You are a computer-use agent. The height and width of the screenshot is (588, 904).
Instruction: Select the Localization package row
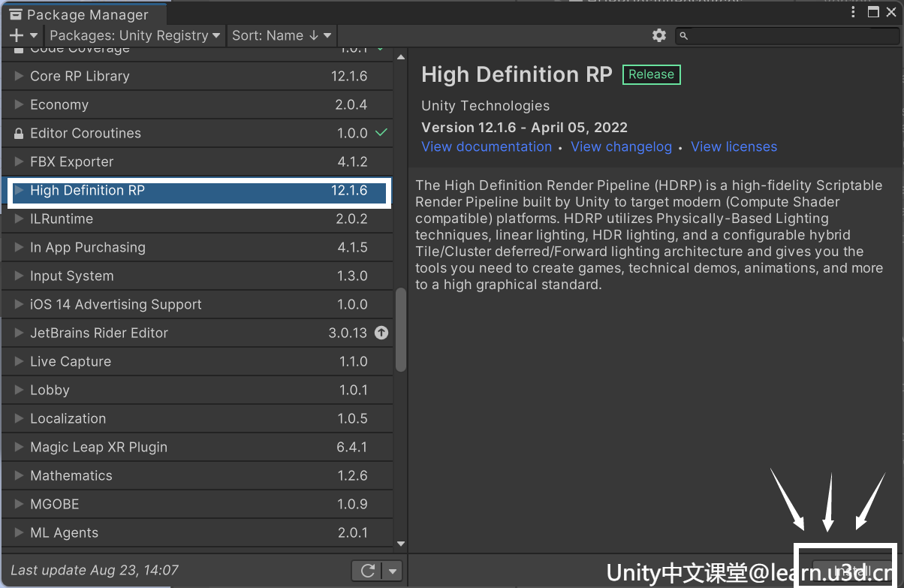(197, 418)
